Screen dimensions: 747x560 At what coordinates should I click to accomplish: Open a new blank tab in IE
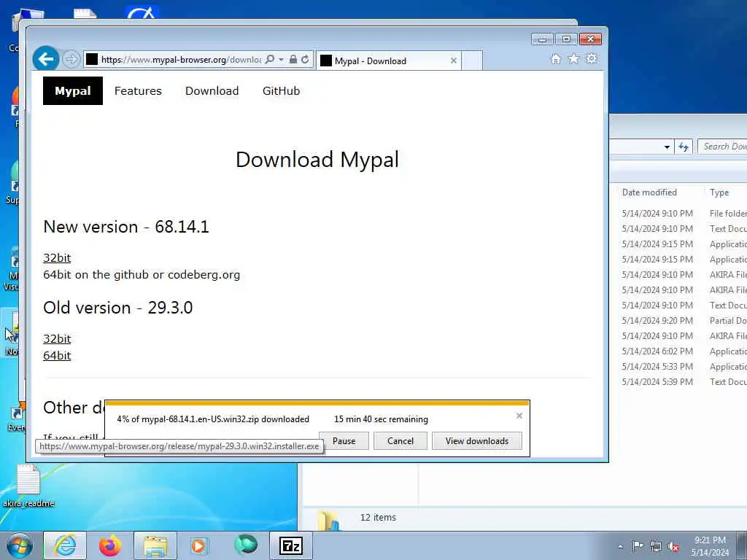(472, 61)
